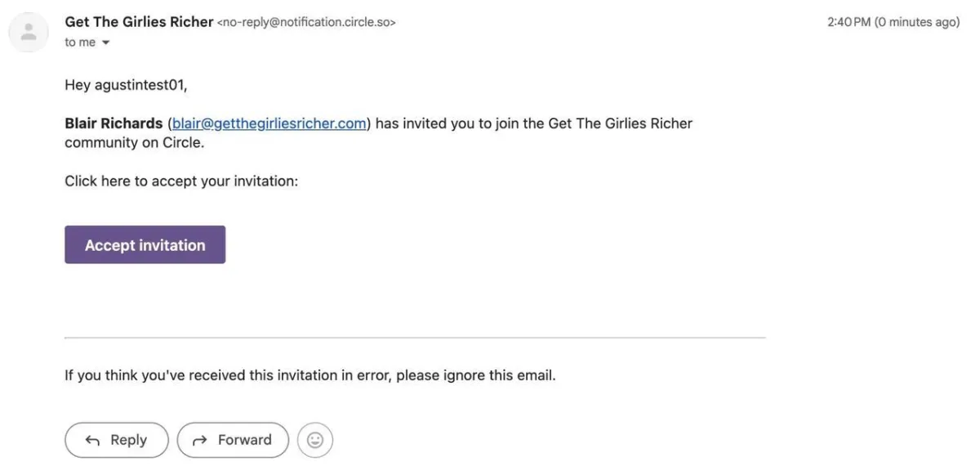
Task: Click the Forward button label
Action: click(244, 440)
